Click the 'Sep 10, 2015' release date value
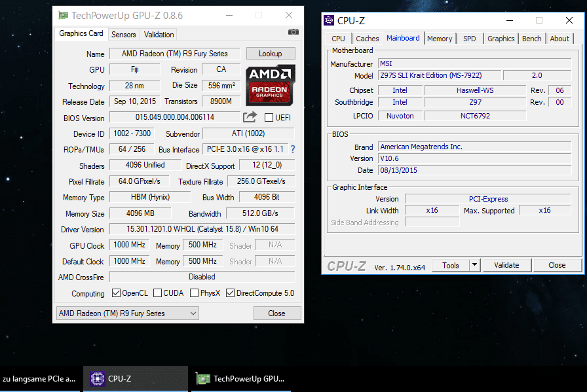This screenshot has width=587, height=392. [x=135, y=101]
